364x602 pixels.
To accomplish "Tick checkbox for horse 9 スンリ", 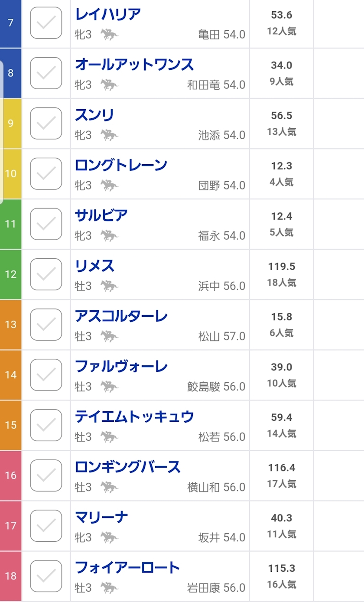I will (46, 123).
